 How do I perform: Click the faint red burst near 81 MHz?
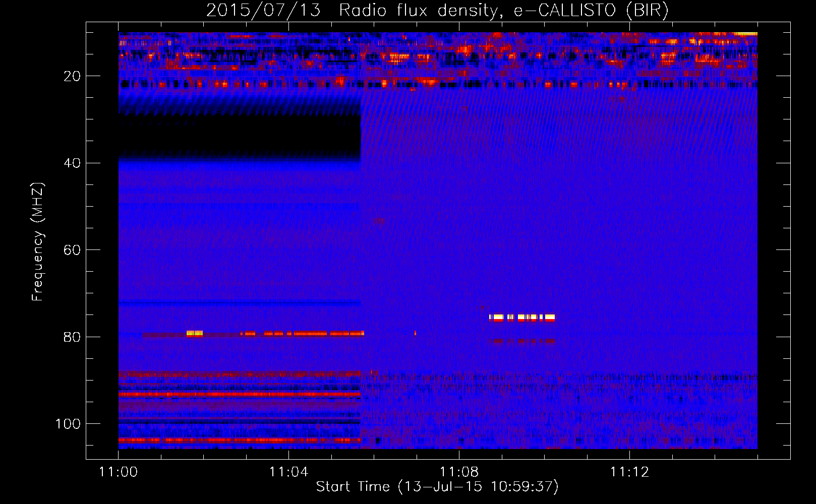coord(522,341)
